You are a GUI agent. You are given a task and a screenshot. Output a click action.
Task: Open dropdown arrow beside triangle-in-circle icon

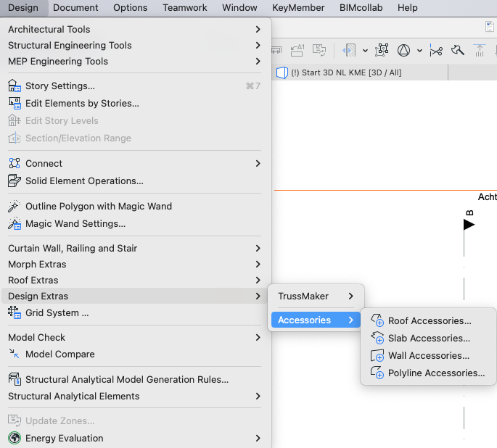click(x=419, y=51)
